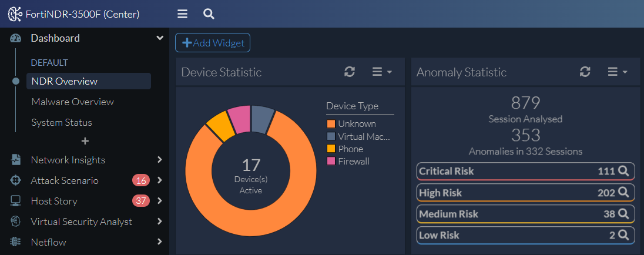This screenshot has height=255, width=644.
Task: Select System Status menu item
Action: coord(62,122)
